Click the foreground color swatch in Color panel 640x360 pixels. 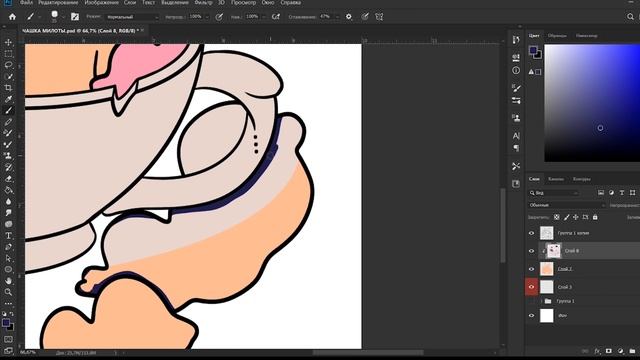click(x=533, y=50)
